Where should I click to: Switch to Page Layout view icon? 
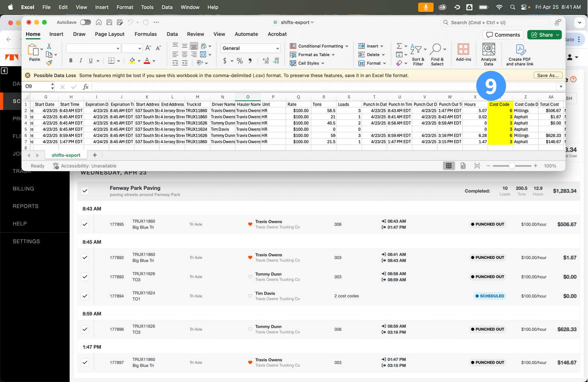(x=463, y=166)
